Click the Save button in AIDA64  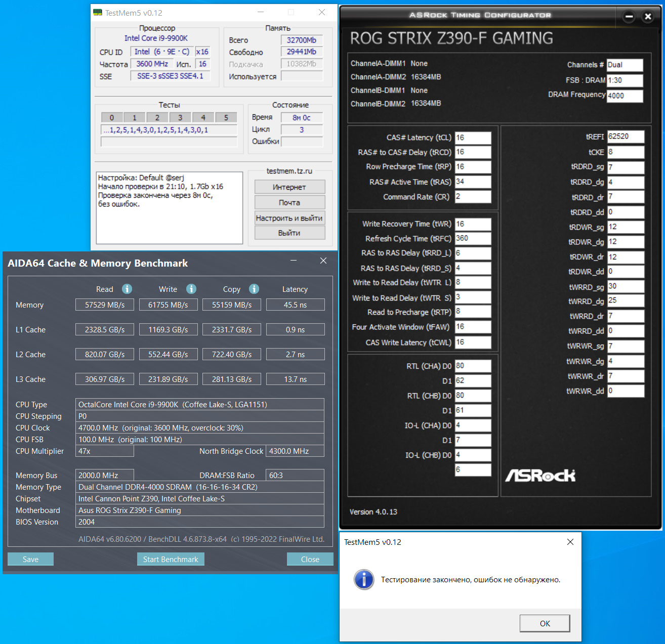pyautogui.click(x=30, y=559)
